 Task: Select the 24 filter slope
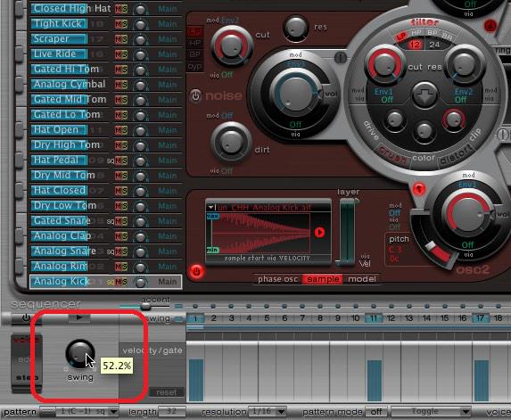434,45
